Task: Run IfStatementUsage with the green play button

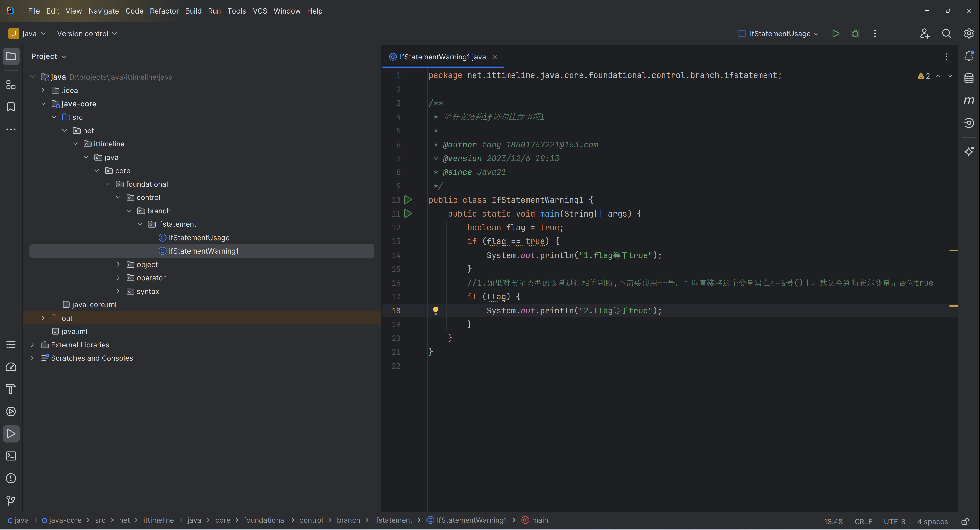Action: 835,33
